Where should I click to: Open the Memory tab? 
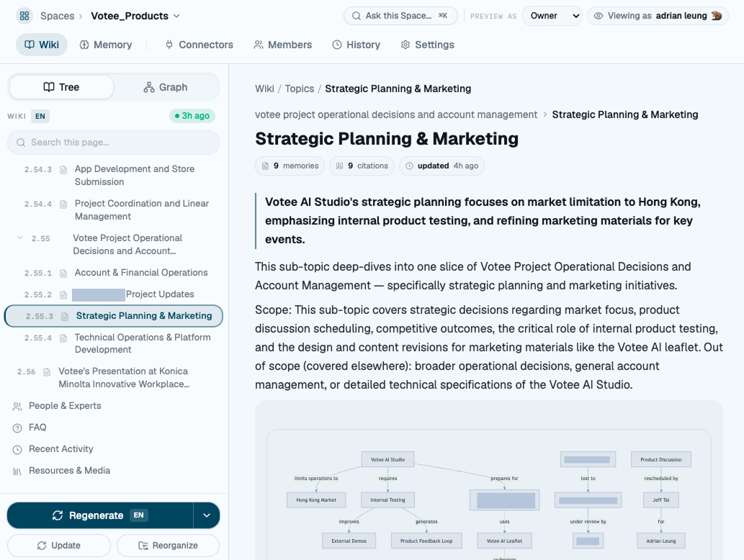[x=106, y=45]
